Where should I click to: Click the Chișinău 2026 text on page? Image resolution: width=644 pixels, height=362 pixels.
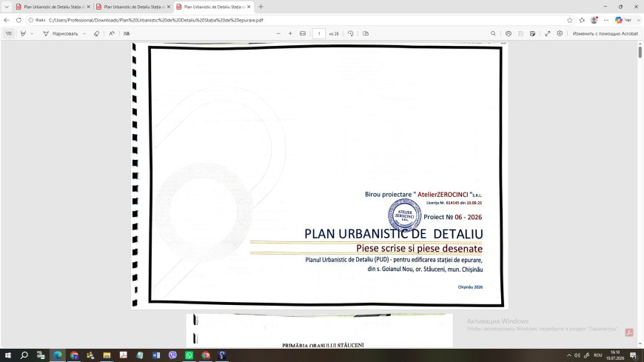[470, 287]
